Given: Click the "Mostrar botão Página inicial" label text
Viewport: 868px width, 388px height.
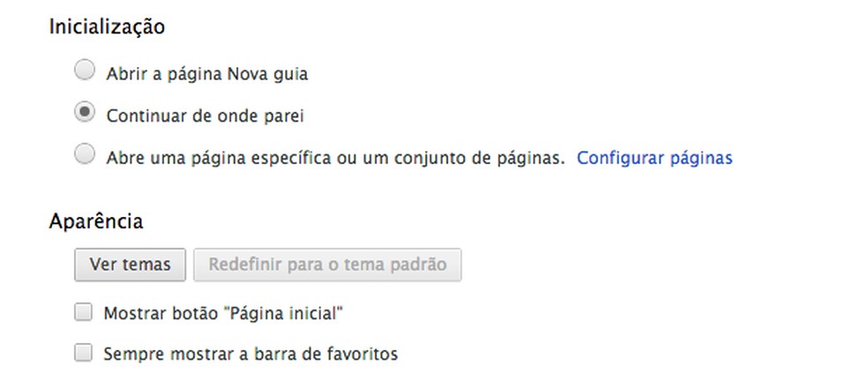Looking at the screenshot, I should tap(222, 312).
